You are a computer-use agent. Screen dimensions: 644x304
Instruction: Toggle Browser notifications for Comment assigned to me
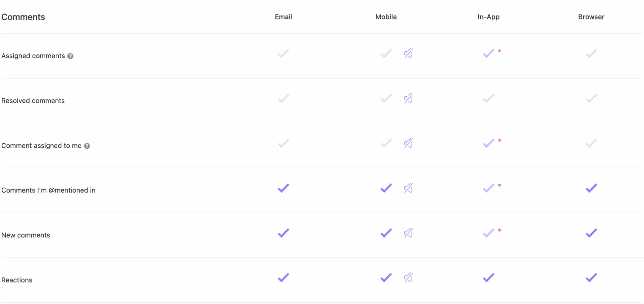591,143
